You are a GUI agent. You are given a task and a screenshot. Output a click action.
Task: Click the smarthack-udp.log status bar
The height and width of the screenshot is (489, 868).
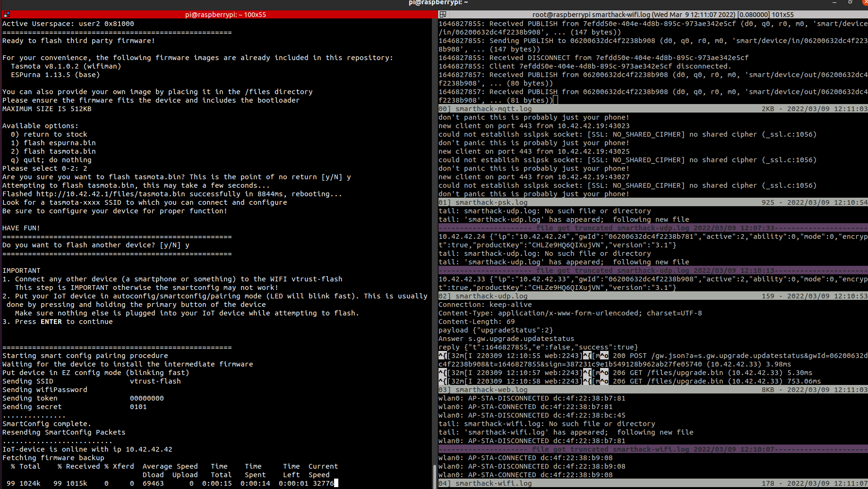652,296
